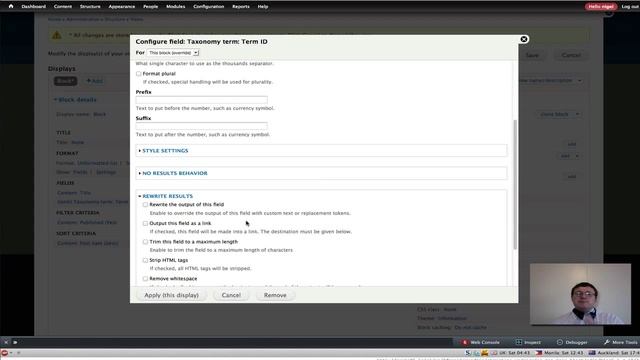The height and width of the screenshot is (360, 640).
Task: Click 'Content: Title' field in background
Action: (74, 193)
